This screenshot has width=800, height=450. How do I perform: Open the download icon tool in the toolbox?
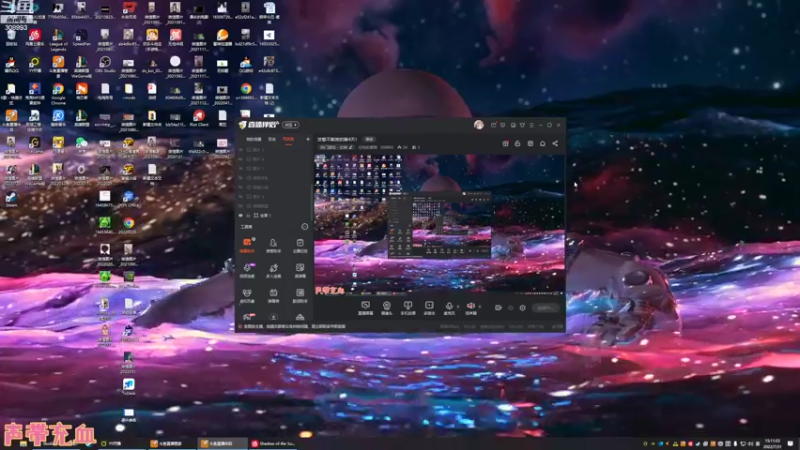pos(273,317)
